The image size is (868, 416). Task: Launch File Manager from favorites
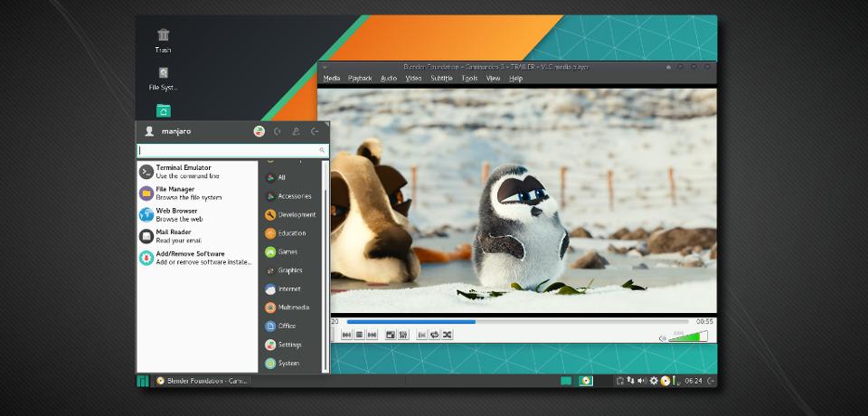pos(197,194)
